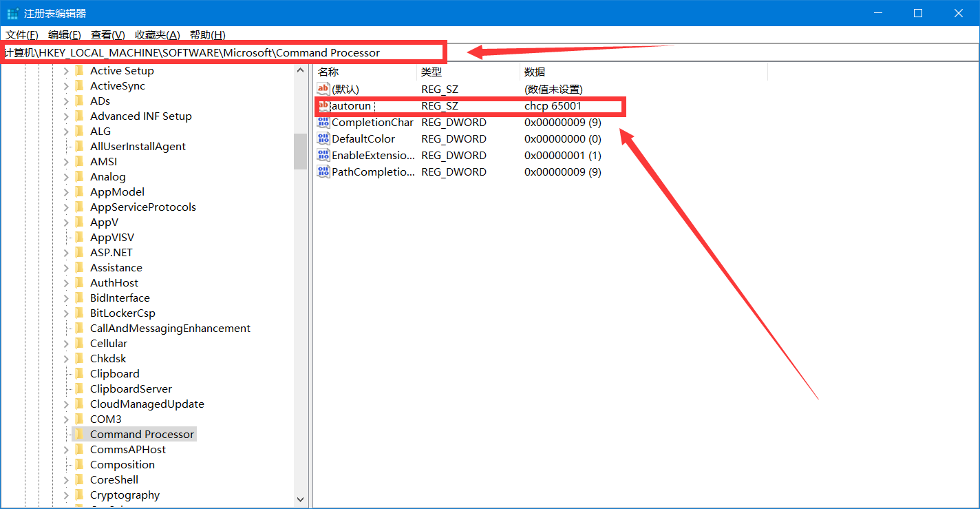This screenshot has height=509, width=980.
Task: Select the binary icon of EnableExtensions value
Action: 323,155
